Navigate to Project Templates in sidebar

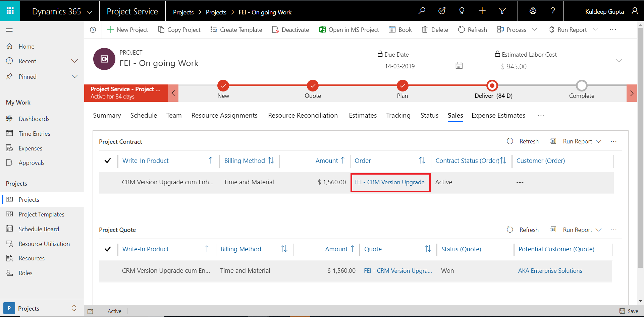click(x=42, y=214)
